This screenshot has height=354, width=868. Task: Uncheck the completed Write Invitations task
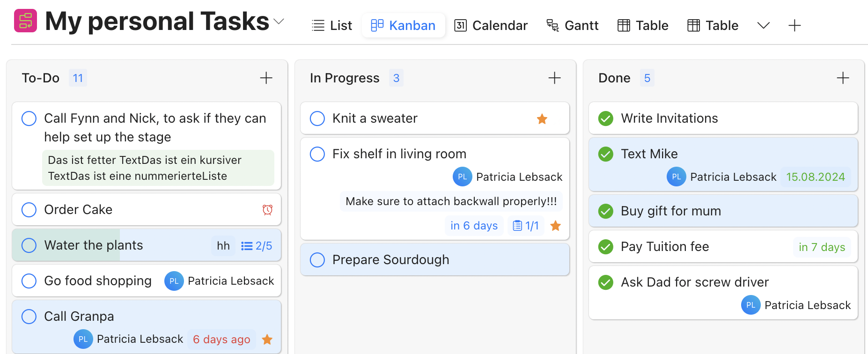coord(606,118)
